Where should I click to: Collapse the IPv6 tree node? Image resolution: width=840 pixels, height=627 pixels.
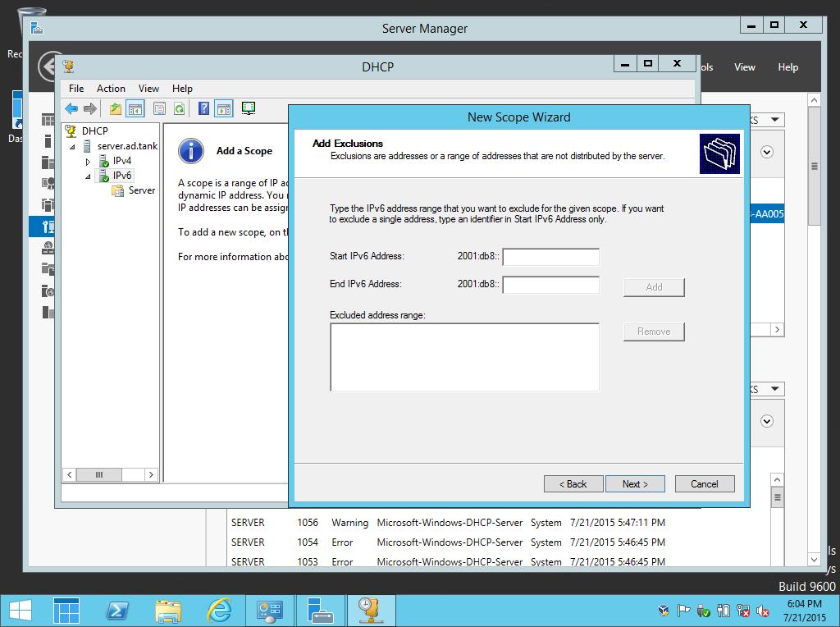pyautogui.click(x=87, y=176)
